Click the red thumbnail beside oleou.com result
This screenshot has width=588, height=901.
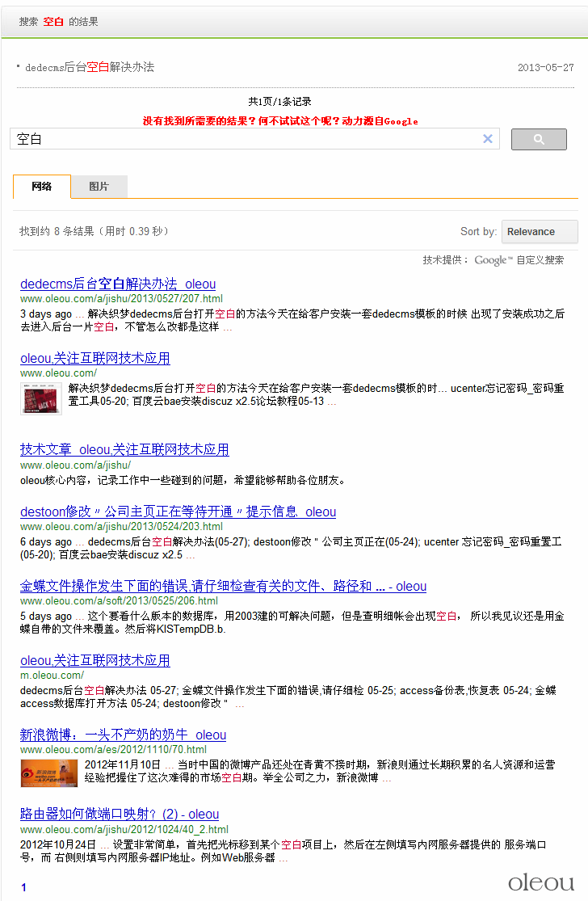point(40,398)
